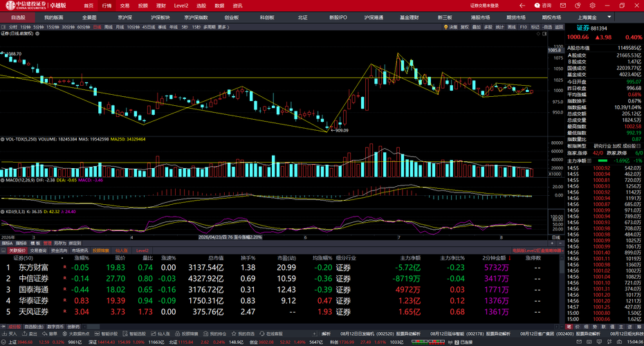
Task: Click the 我的持仓 holdings icon
Action: (x=205, y=334)
